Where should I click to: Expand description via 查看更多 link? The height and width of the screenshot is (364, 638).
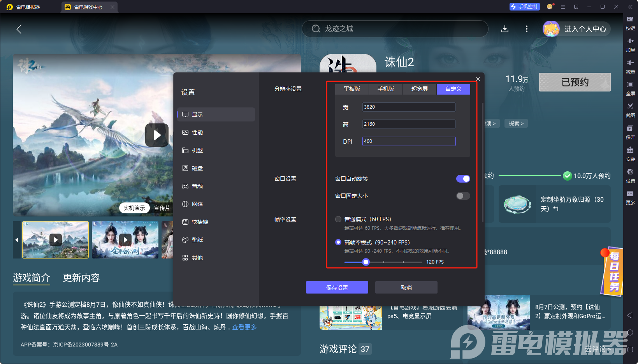(244, 327)
